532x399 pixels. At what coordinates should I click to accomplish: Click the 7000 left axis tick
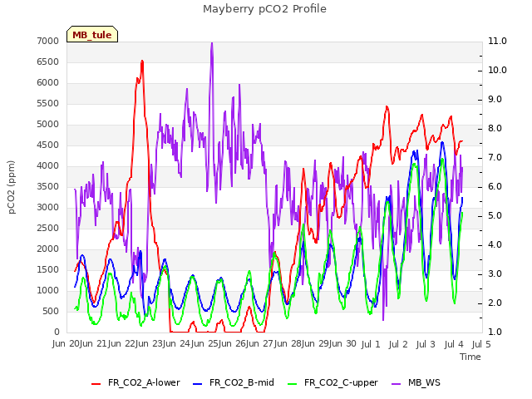(48, 42)
